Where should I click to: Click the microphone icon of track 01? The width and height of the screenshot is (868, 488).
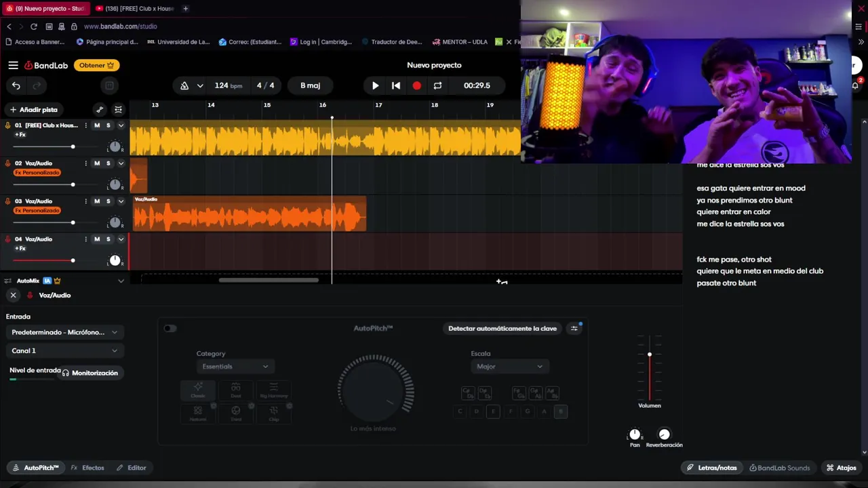click(x=7, y=125)
